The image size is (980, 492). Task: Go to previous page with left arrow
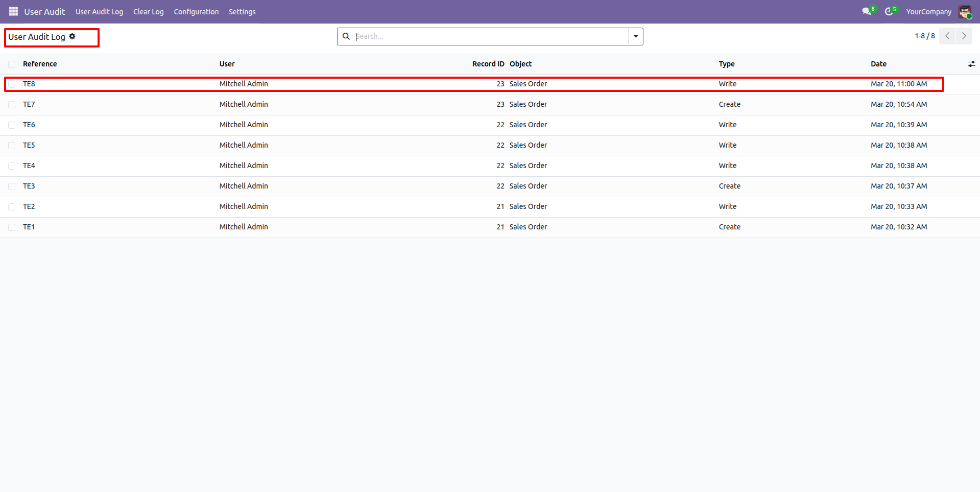[947, 36]
